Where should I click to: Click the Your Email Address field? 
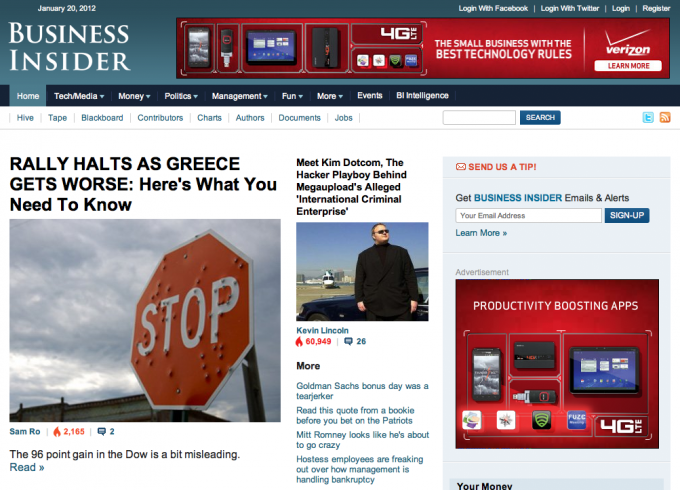[x=528, y=216]
